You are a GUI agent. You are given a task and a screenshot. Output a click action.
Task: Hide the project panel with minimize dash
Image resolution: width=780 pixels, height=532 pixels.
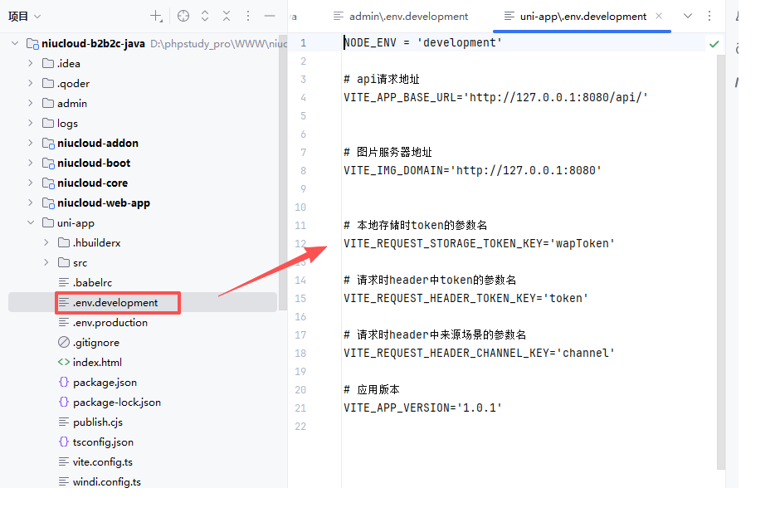click(270, 16)
